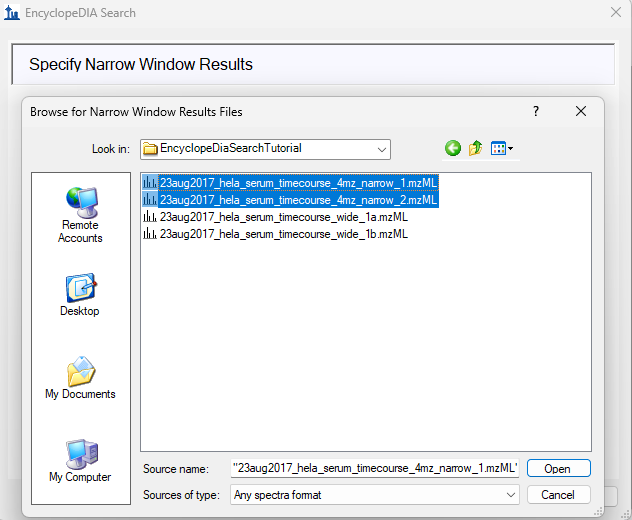Screen dimensions: 632x520
Task: Expand the Sources of type dropdown
Action: pos(511,494)
